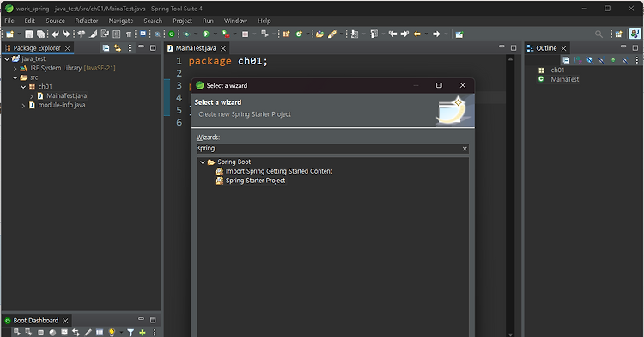Click the New file toolbar icon
This screenshot has height=337, width=644.
[9, 34]
